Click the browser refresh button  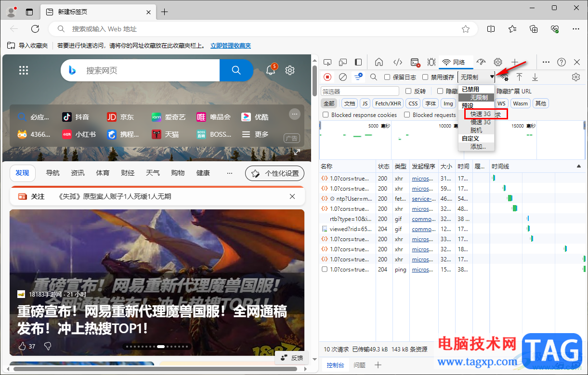[35, 29]
